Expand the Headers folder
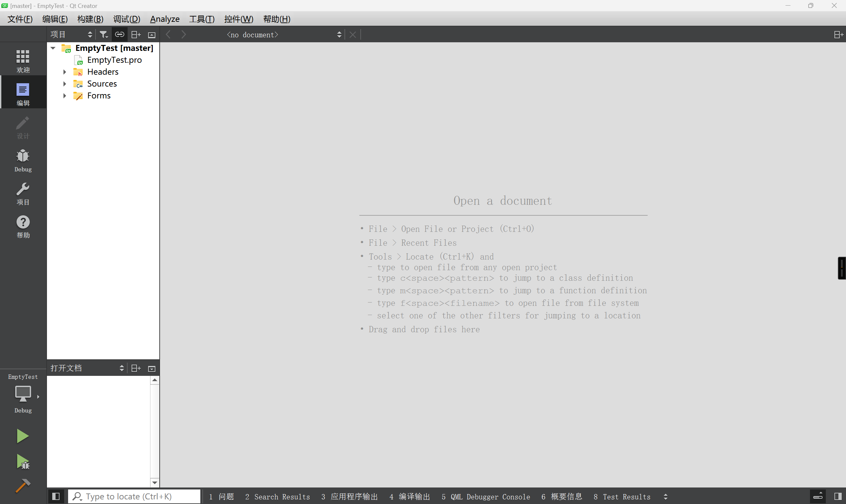 pos(64,72)
